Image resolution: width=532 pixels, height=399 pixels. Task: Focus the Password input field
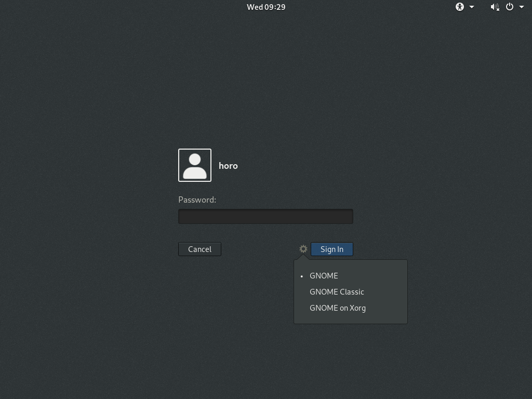265,216
